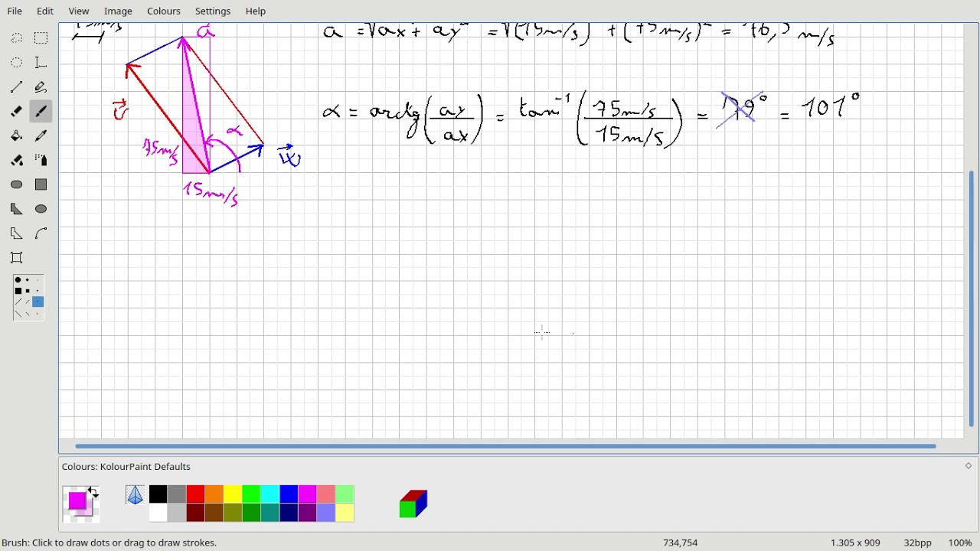The width and height of the screenshot is (980, 551).
Task: Select the free-form selection tool
Action: click(17, 38)
